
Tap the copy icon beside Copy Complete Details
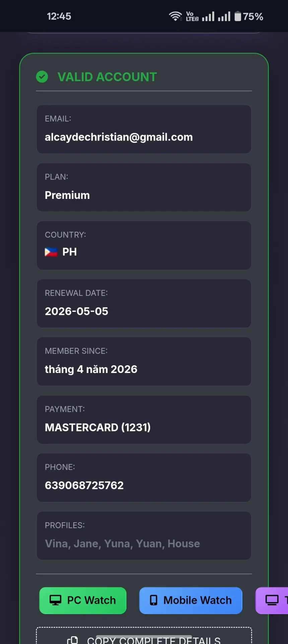72,640
